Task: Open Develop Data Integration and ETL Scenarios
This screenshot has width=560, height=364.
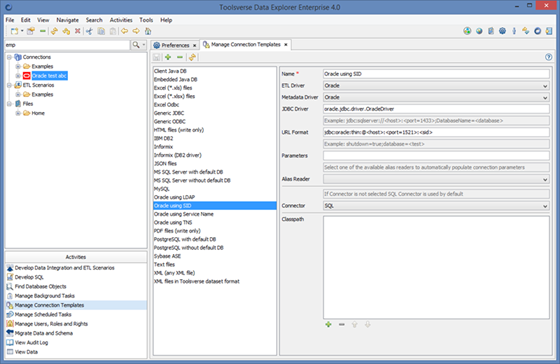Action: 65,268
